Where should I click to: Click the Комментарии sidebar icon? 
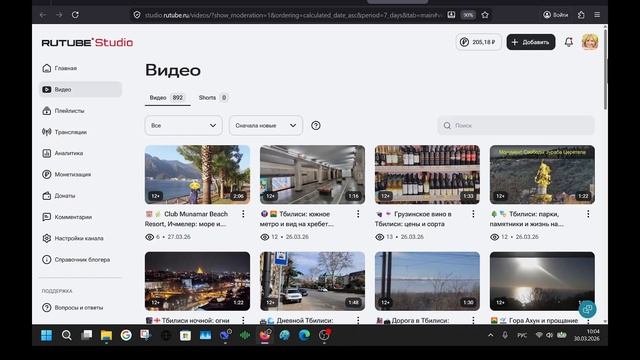(47, 217)
